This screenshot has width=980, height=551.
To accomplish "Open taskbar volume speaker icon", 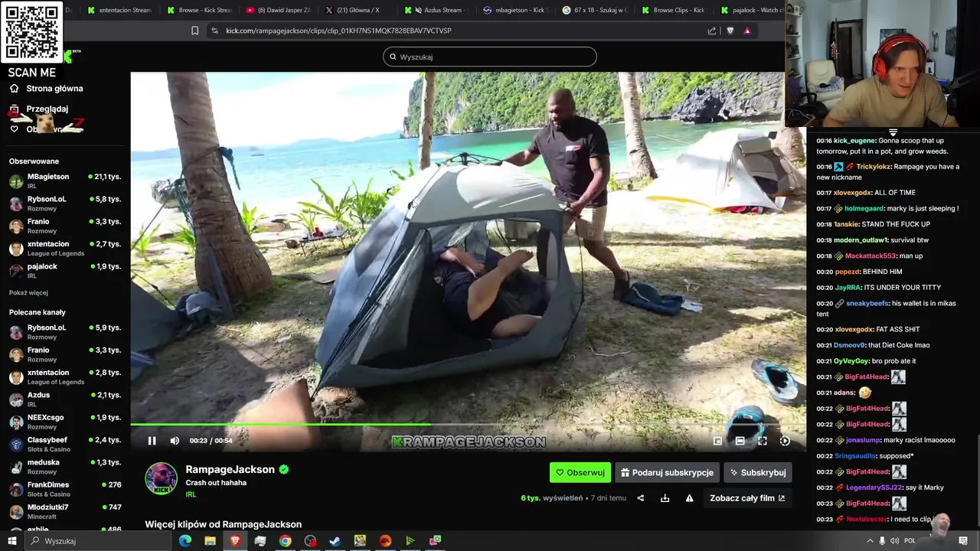I will point(894,541).
